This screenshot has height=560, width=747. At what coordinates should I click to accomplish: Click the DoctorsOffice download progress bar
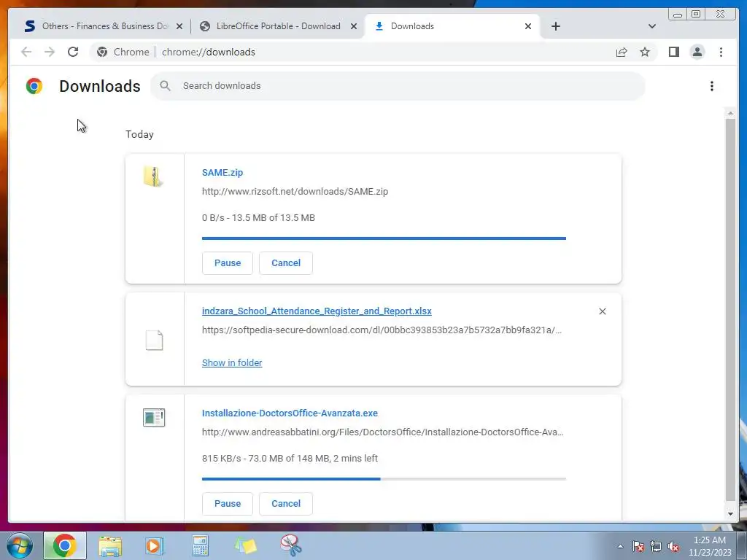tap(384, 478)
